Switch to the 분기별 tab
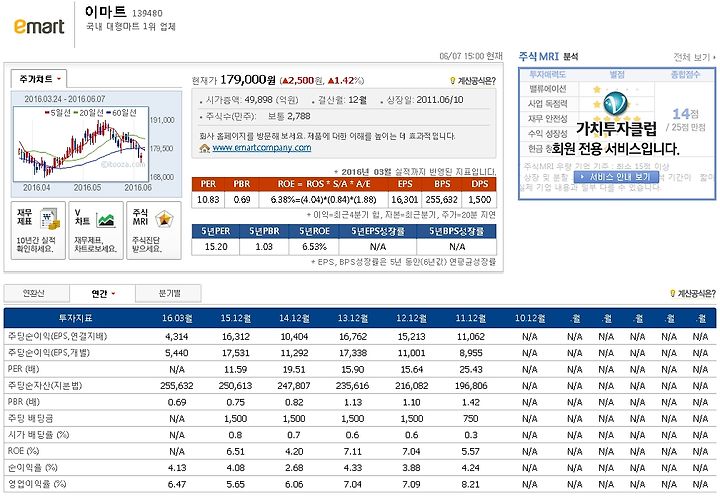The width and height of the screenshot is (720, 496). pyautogui.click(x=169, y=293)
